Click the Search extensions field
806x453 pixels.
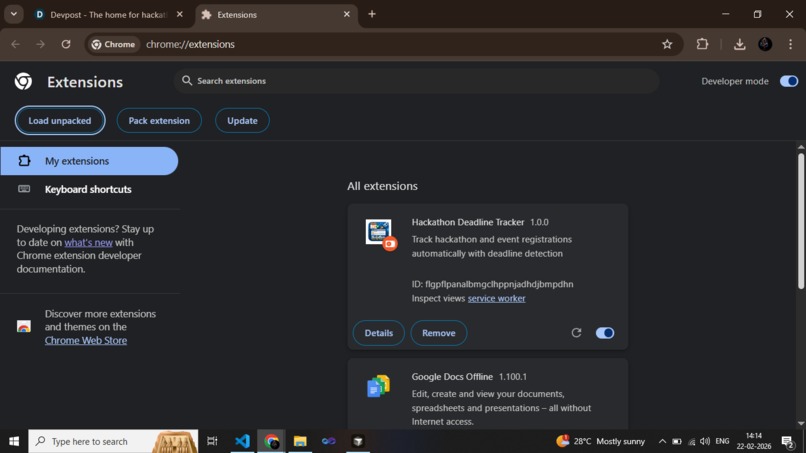(416, 81)
